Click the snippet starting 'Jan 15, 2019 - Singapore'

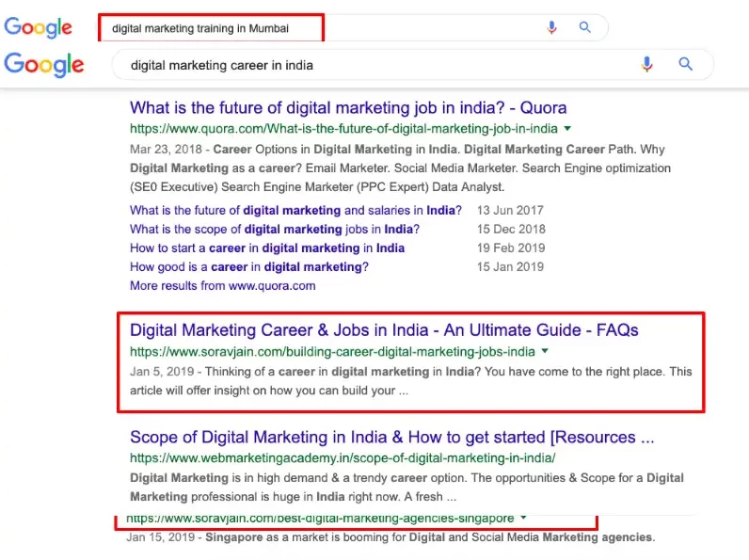tap(390, 537)
